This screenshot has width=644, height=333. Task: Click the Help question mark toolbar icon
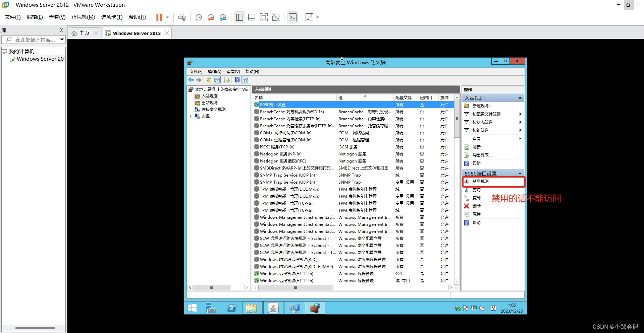[x=237, y=80]
